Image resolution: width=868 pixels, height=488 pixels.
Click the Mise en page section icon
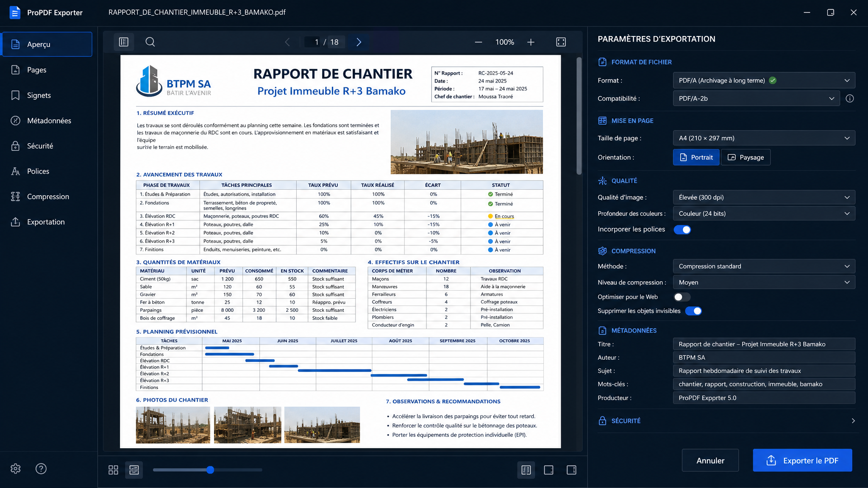point(602,121)
